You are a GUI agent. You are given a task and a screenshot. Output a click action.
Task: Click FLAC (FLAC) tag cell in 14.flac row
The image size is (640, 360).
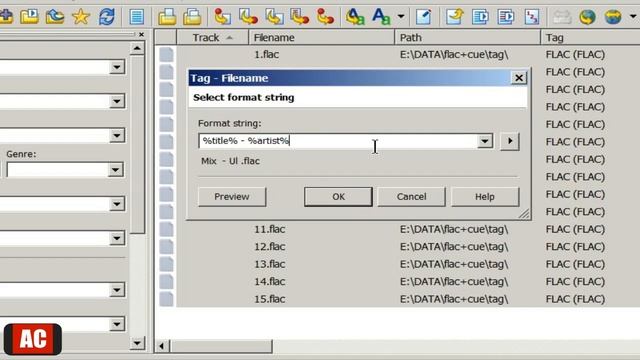coord(575,282)
